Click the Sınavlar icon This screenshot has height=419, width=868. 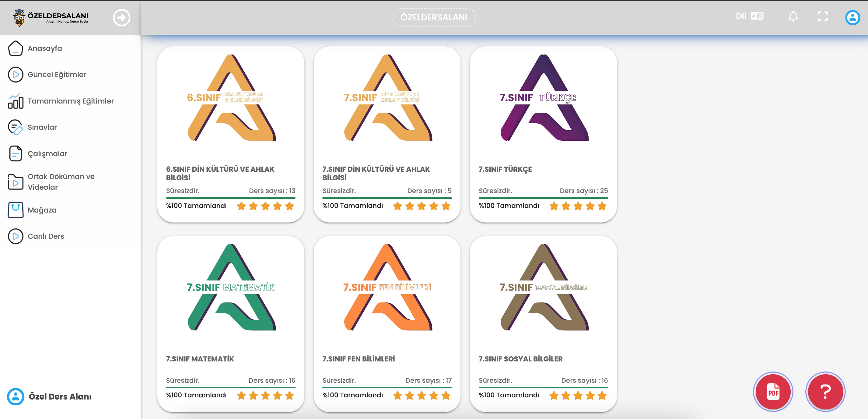[x=16, y=127]
